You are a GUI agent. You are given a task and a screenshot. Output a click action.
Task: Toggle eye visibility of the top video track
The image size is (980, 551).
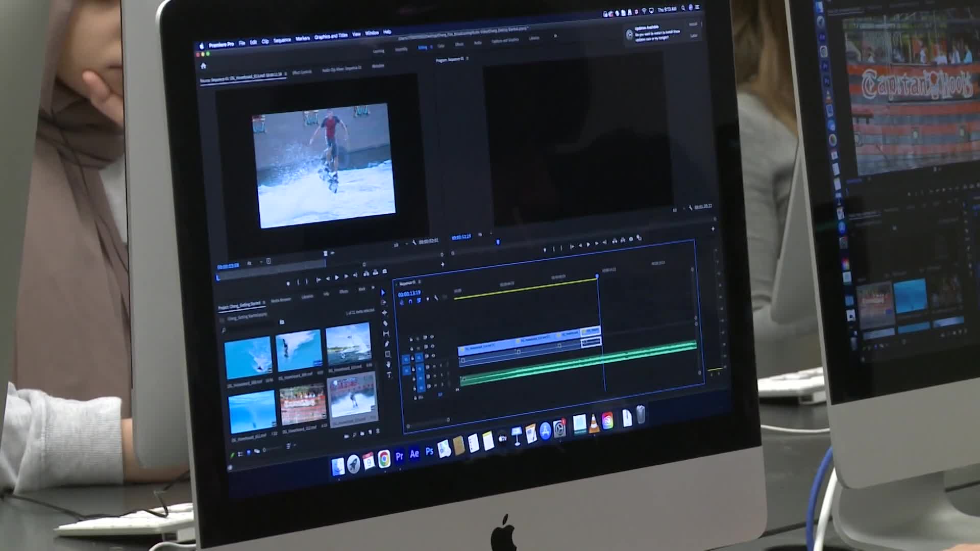pos(432,337)
